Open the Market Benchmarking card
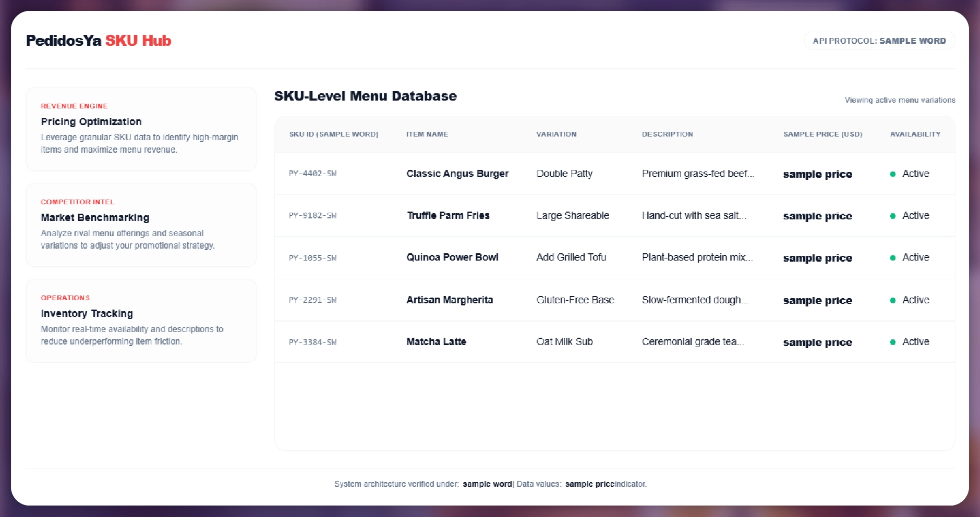 click(141, 225)
